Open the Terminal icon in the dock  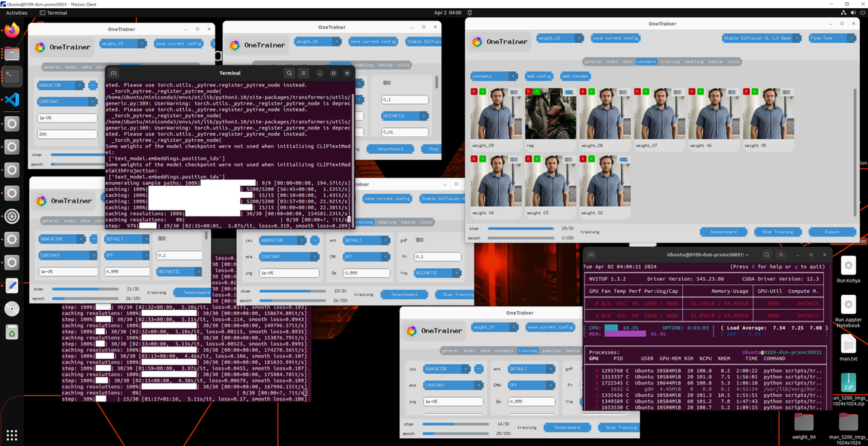[x=12, y=76]
